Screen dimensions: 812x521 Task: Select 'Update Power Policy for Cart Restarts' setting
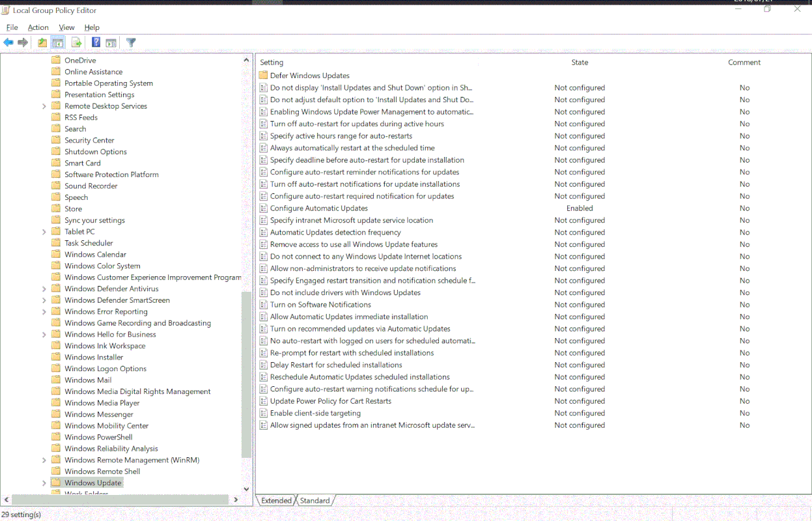pos(331,401)
